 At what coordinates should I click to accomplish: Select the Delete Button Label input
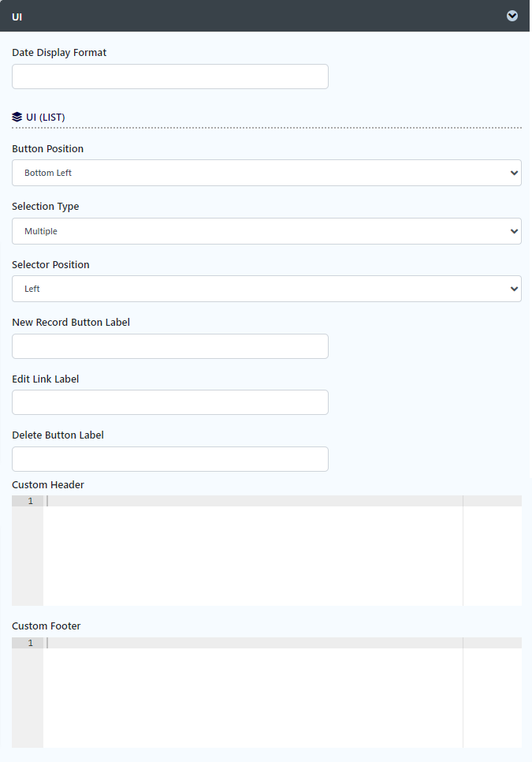tap(170, 459)
